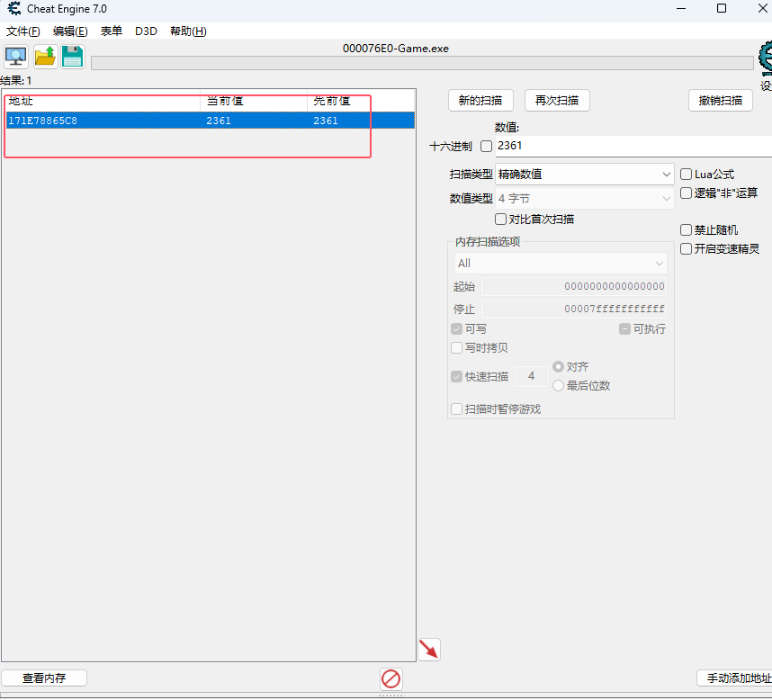
Task: Click the 数值 input field containing 2361
Action: tap(633, 146)
